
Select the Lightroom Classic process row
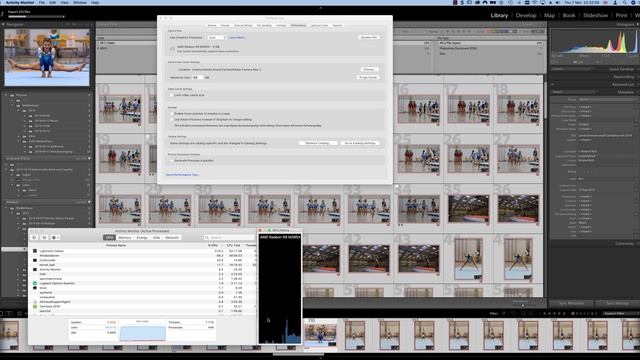(x=142, y=251)
